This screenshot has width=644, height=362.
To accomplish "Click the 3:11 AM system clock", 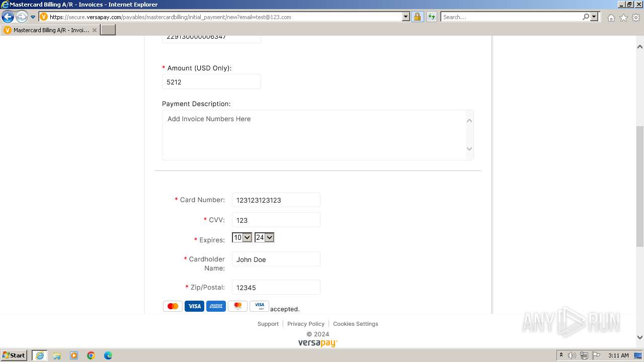I will (618, 355).
